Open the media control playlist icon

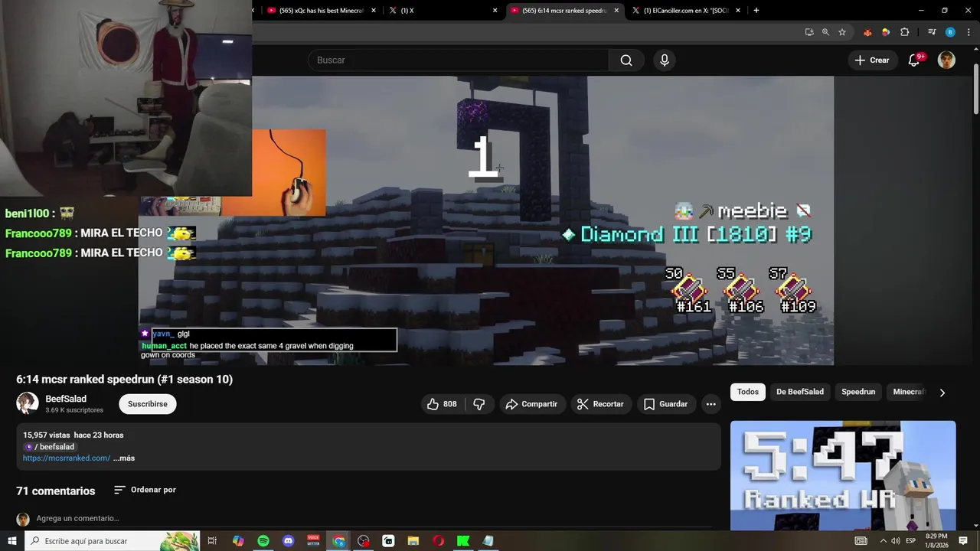pyautogui.click(x=932, y=32)
